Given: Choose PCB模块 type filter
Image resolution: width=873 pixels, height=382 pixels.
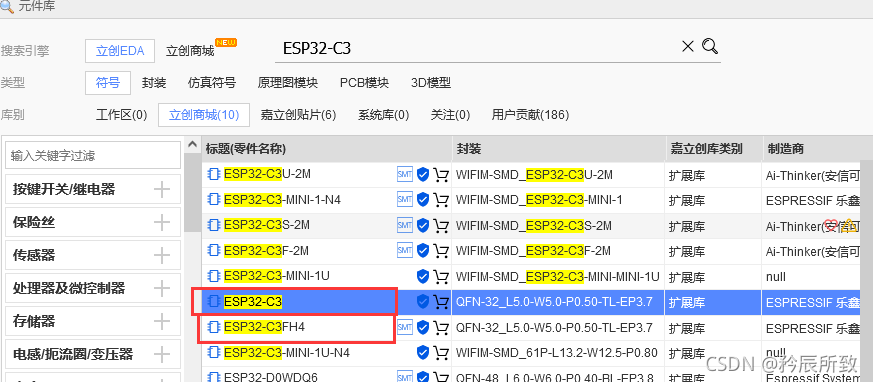Looking at the screenshot, I should point(364,83).
